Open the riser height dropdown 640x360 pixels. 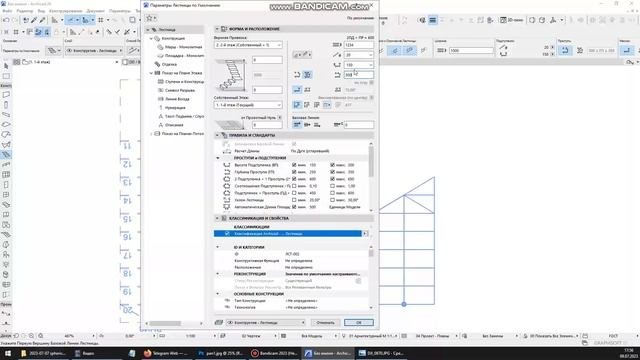tap(358, 64)
